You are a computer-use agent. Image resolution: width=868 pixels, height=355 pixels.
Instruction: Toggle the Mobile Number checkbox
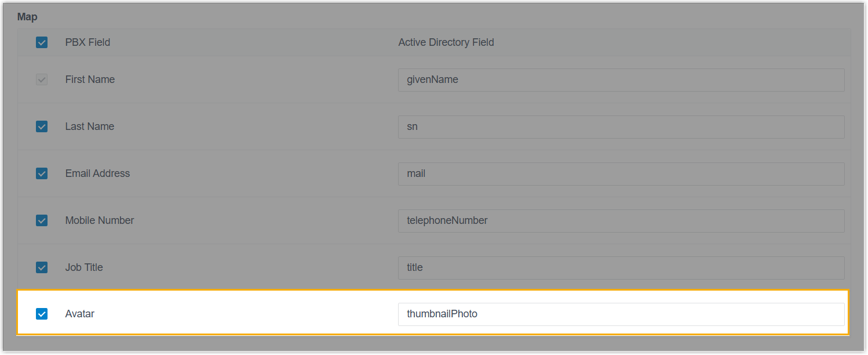coord(42,220)
